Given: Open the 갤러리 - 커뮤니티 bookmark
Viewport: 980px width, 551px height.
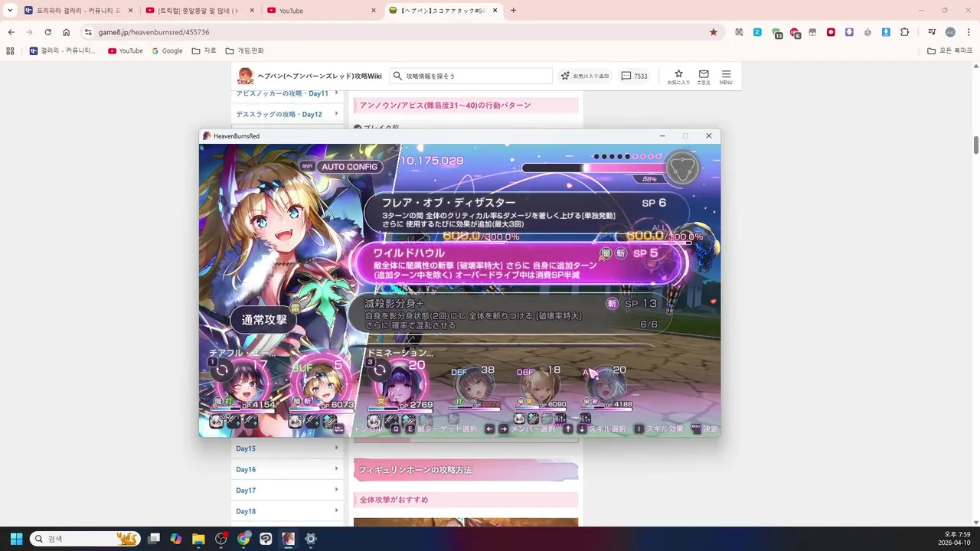Looking at the screenshot, I should click(x=62, y=51).
